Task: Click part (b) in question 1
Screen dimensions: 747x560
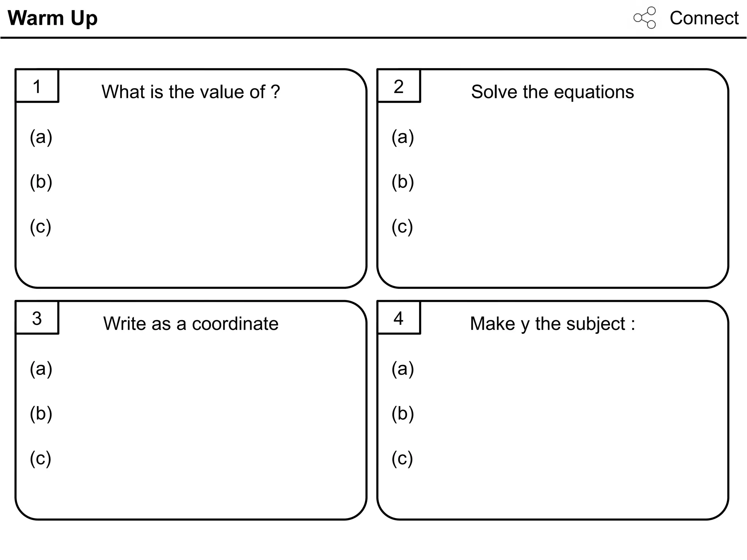Action: point(41,182)
